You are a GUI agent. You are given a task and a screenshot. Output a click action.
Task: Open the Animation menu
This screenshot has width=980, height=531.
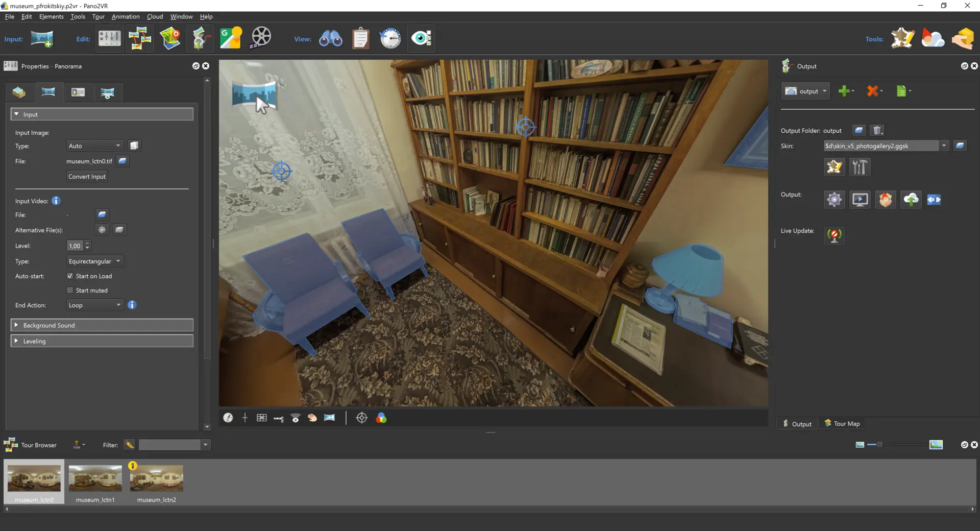[126, 17]
